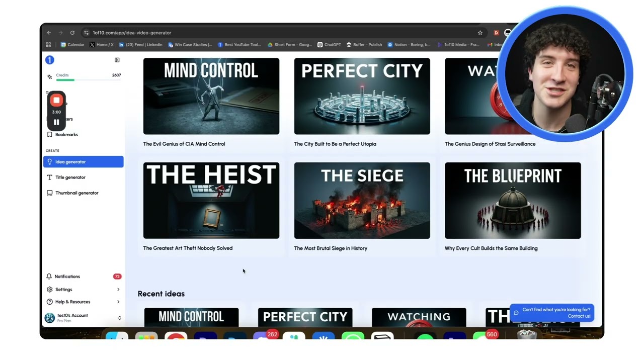Pause the recording in the floating widget

56,122
